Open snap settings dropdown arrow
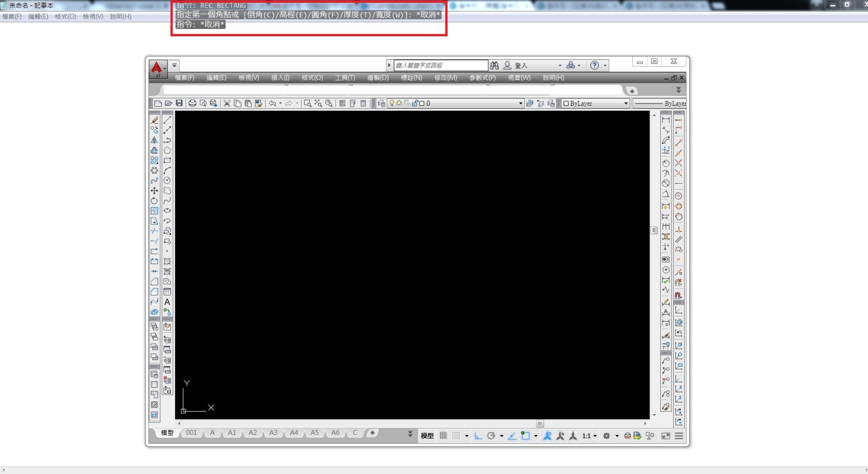Viewport: 868px width, 474px height. click(x=467, y=436)
